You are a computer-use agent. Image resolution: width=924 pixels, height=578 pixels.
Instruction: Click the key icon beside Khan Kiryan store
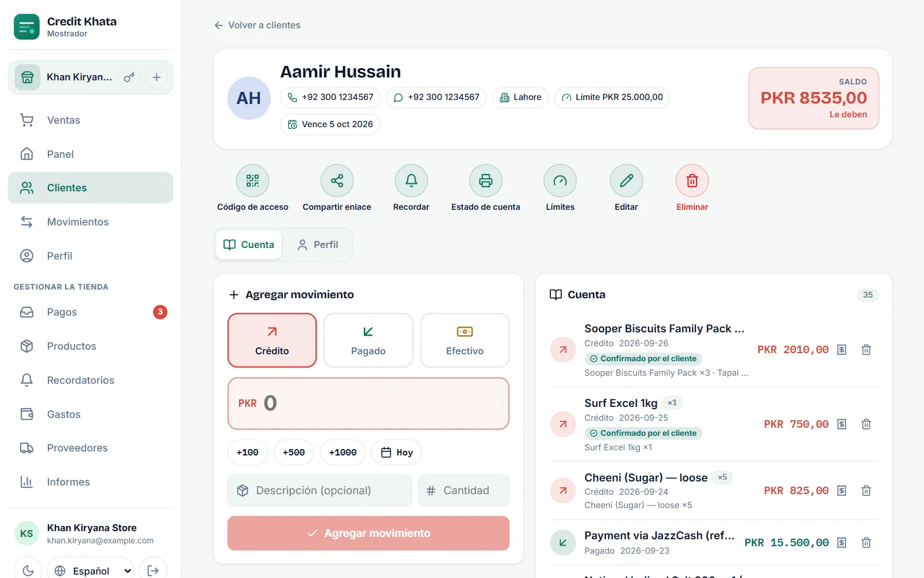pos(129,77)
